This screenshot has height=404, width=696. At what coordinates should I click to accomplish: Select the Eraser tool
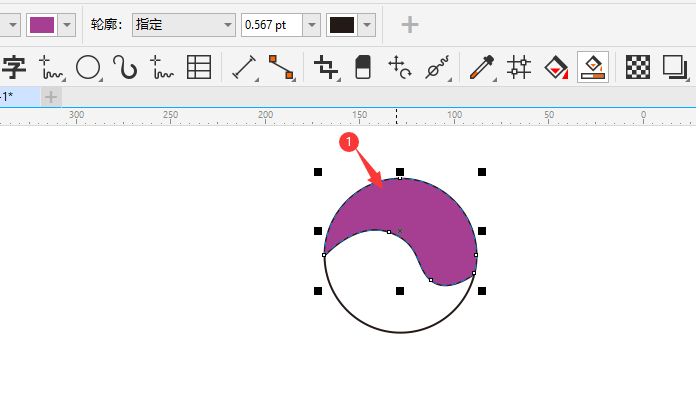coord(363,67)
